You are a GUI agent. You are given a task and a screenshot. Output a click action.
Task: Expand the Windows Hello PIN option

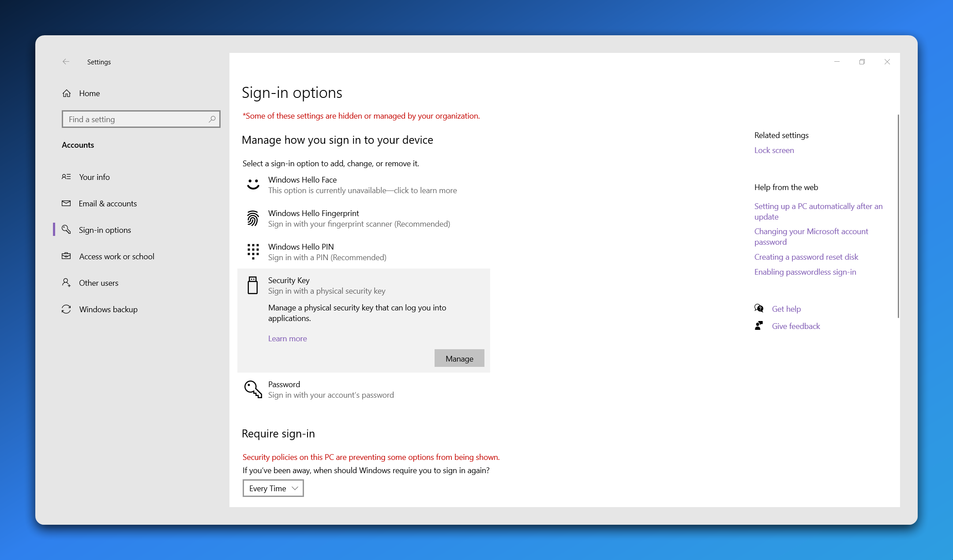tap(364, 252)
